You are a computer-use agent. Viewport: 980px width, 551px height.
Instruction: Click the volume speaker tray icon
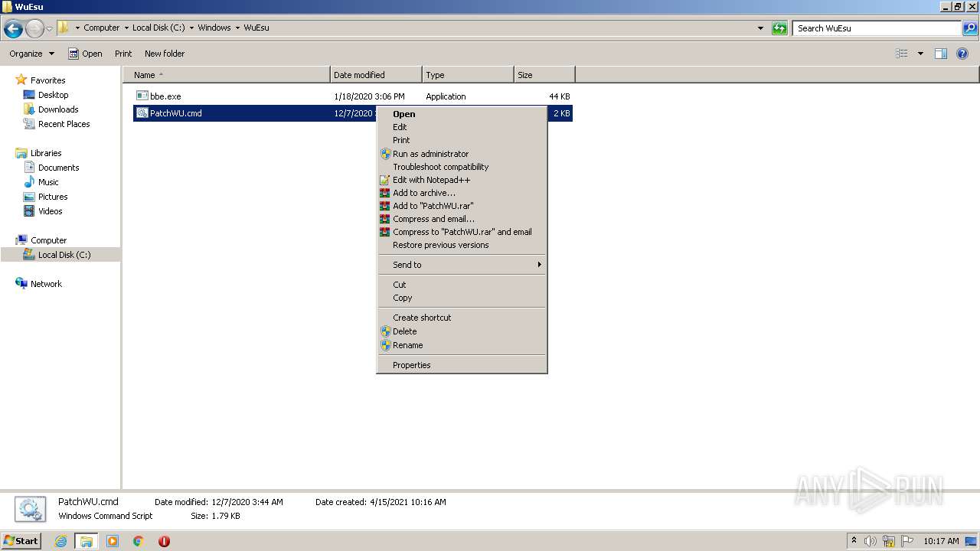pyautogui.click(x=871, y=541)
